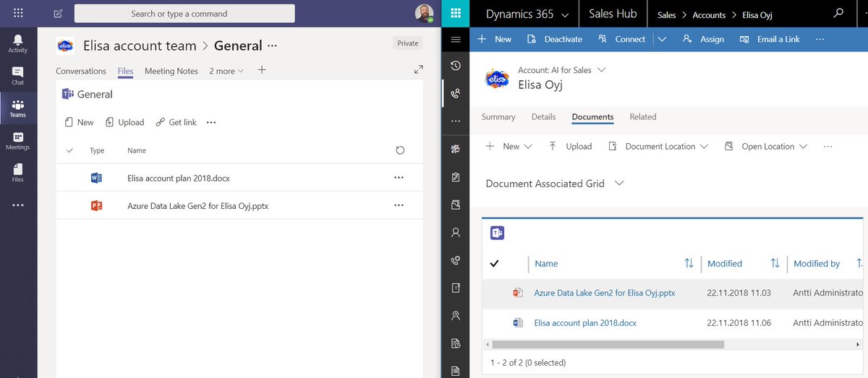This screenshot has height=378, width=868.
Task: Open General channel options ellipsis
Action: pos(272,46)
